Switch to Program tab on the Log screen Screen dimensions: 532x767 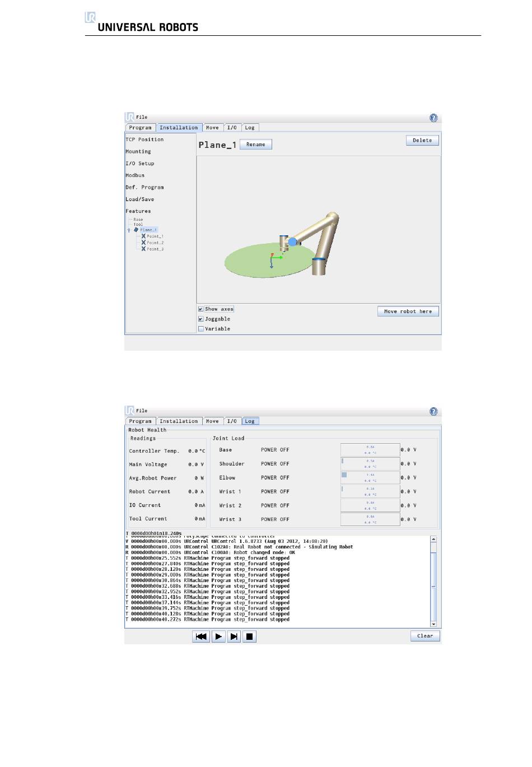141,421
